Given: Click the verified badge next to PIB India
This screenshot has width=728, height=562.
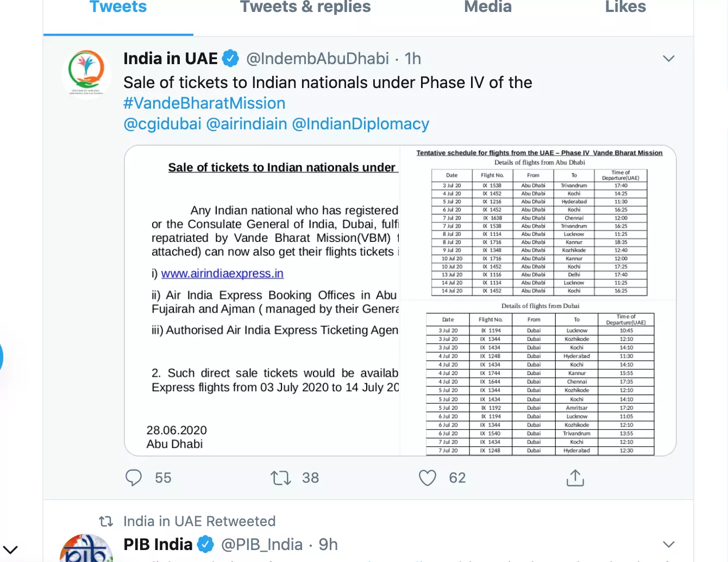Looking at the screenshot, I should (205, 544).
